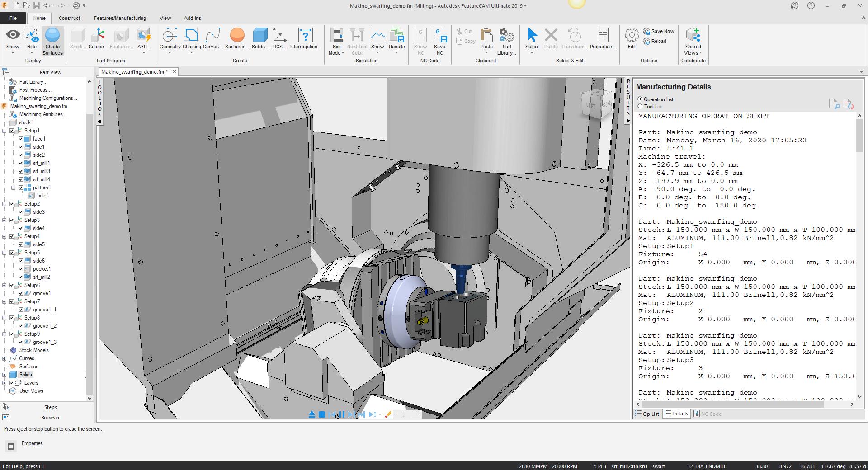Click the view cube in viewport
The image size is (868, 470).
click(597, 104)
